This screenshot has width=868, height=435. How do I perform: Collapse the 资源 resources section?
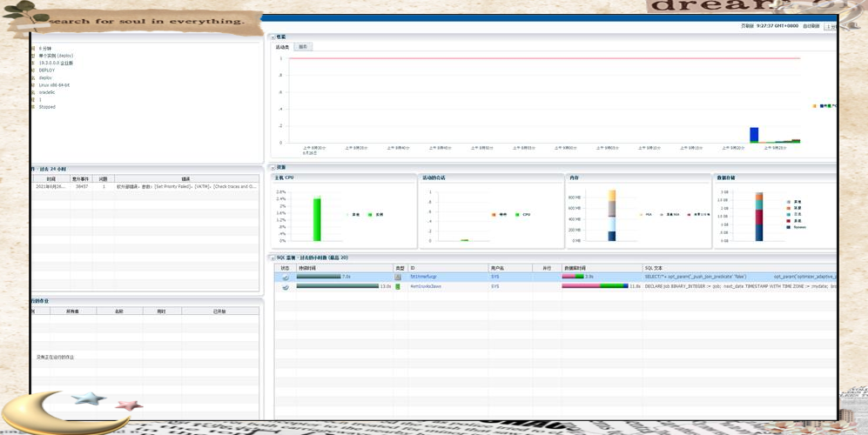[x=273, y=167]
